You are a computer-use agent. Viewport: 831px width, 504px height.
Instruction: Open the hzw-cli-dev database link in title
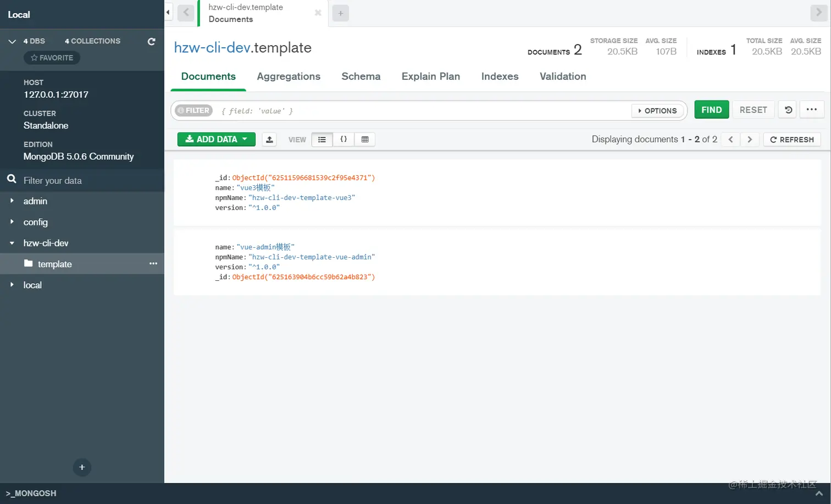tap(212, 48)
